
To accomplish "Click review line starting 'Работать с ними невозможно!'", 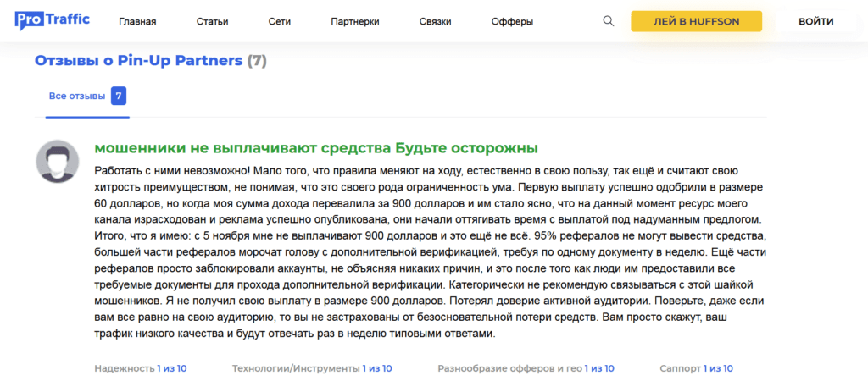I will 416,170.
